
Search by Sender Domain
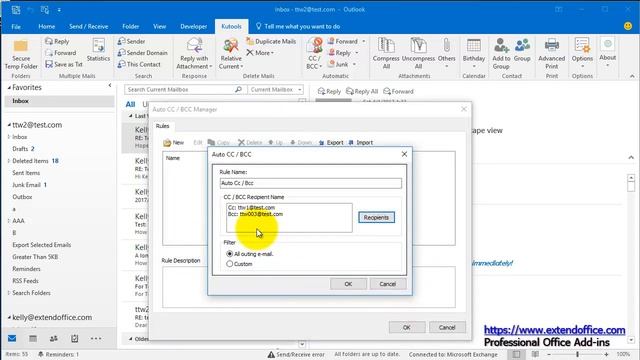(142, 53)
